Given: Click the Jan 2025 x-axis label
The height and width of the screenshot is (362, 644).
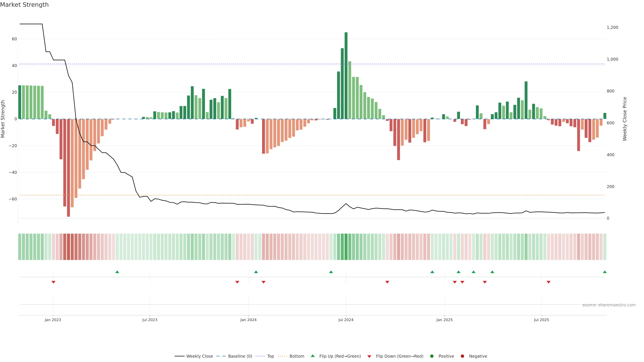Looking at the screenshot, I should 444,320.
